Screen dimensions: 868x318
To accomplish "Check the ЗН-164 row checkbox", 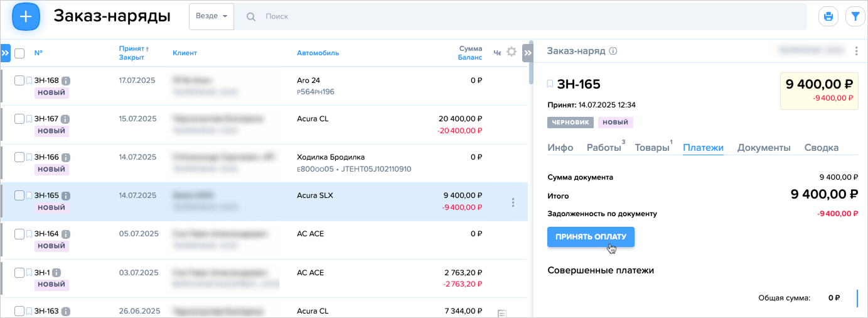I will (19, 234).
